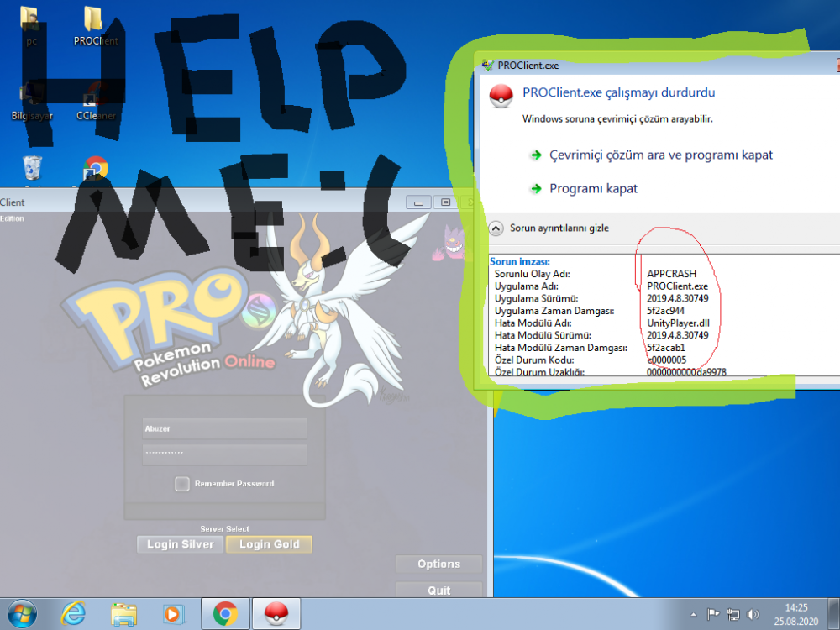840x630 pixels.
Task: Select the Uygulama Zaman Damgası label
Action: coord(554,311)
